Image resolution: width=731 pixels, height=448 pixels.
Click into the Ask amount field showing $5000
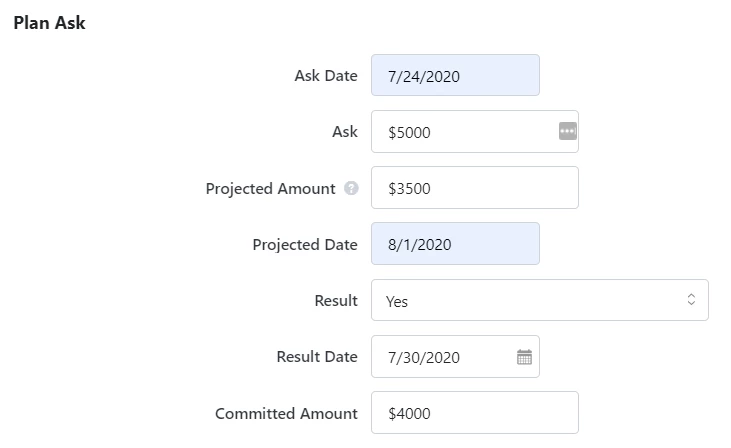475,131
